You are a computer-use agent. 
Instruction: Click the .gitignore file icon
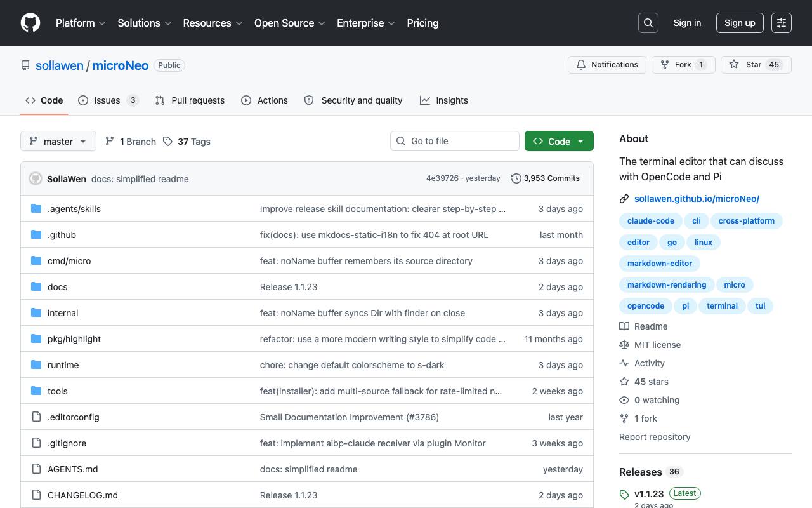[x=36, y=443]
